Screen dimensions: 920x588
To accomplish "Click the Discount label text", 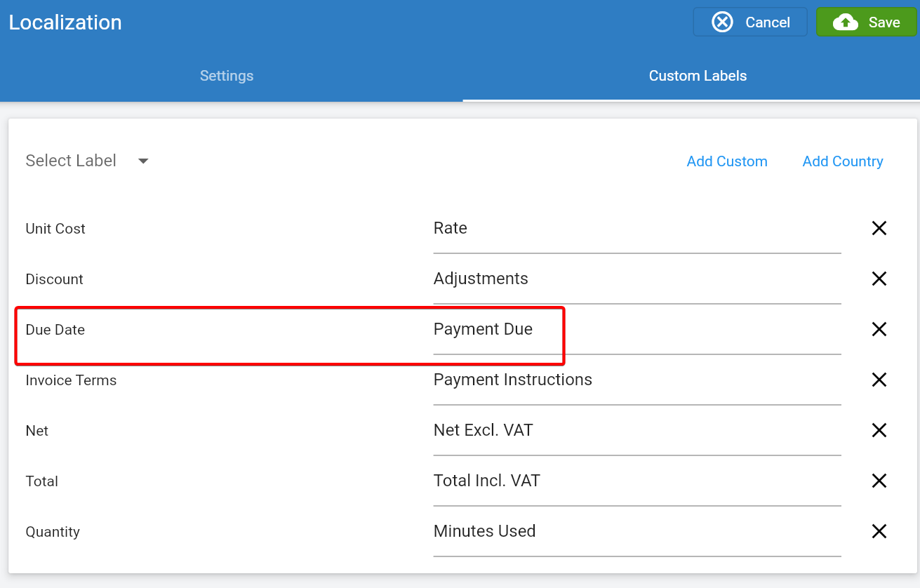I will [54, 279].
